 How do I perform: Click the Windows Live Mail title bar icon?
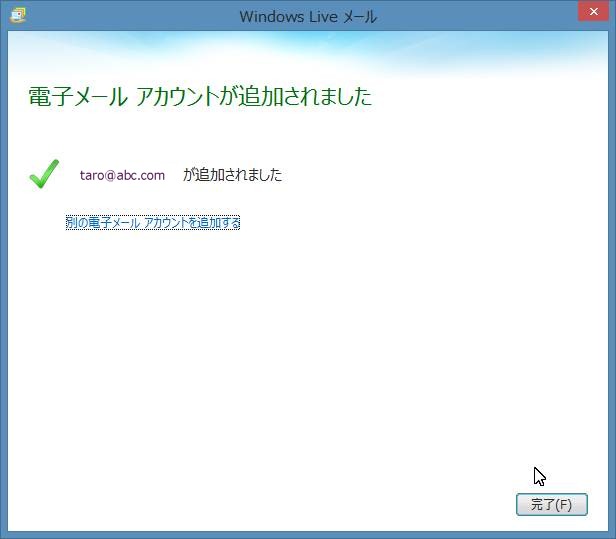[x=18, y=15]
